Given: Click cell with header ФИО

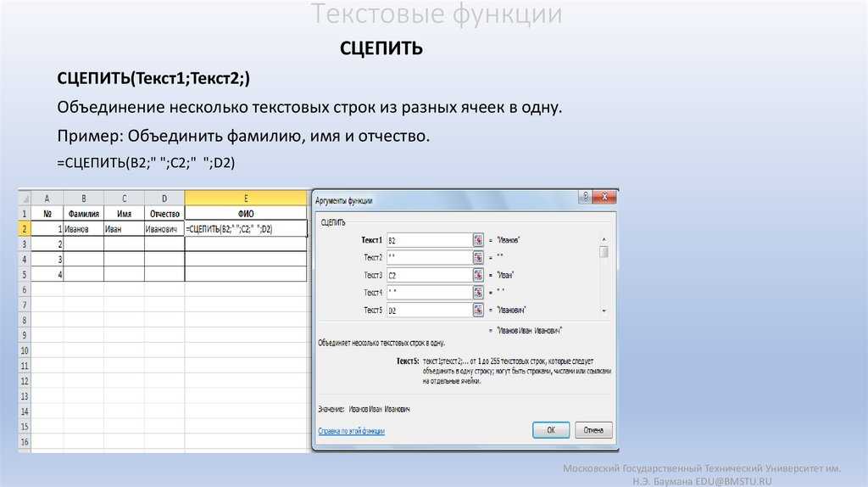Looking at the screenshot, I should 246,213.
